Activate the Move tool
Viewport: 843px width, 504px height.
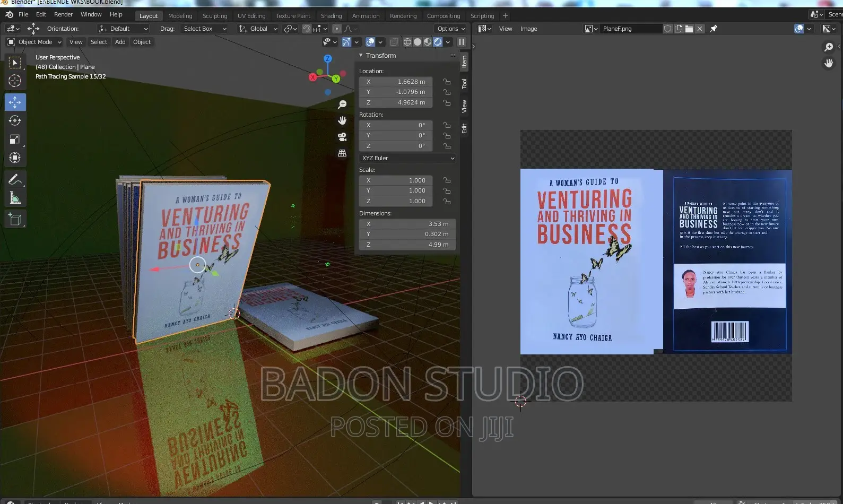click(x=15, y=102)
